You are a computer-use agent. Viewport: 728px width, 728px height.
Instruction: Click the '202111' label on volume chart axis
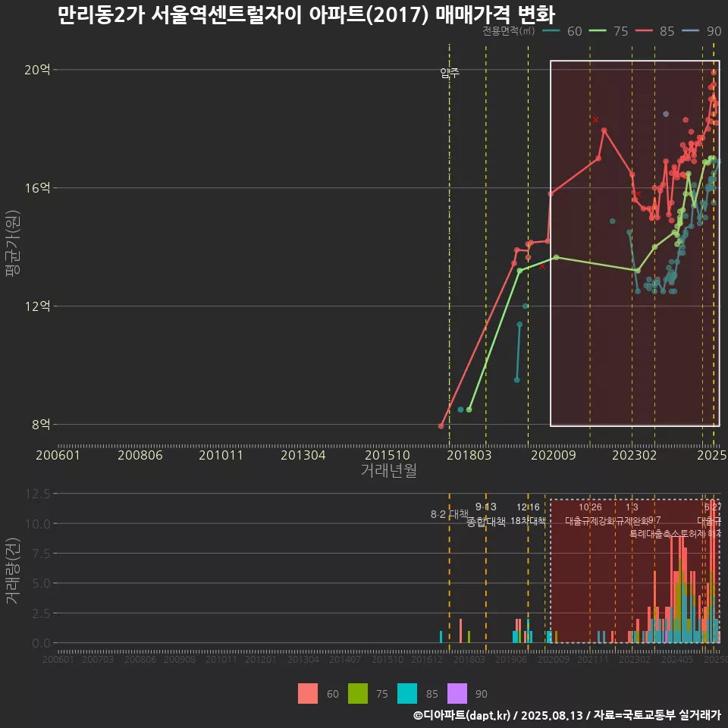click(x=592, y=659)
